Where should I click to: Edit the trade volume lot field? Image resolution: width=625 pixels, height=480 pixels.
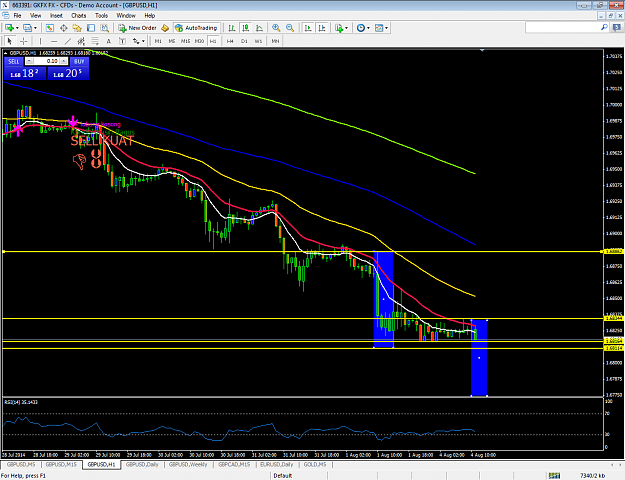[x=47, y=61]
